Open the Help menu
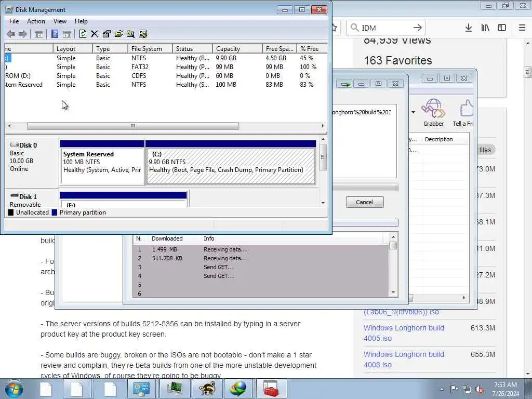The width and height of the screenshot is (532, 399). (x=81, y=21)
